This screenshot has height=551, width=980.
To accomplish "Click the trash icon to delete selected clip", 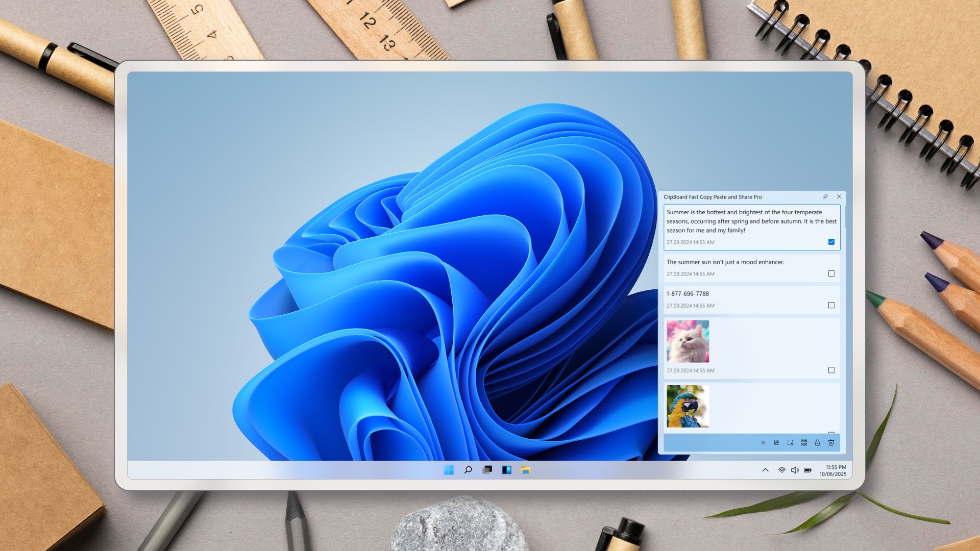I will 831,443.
